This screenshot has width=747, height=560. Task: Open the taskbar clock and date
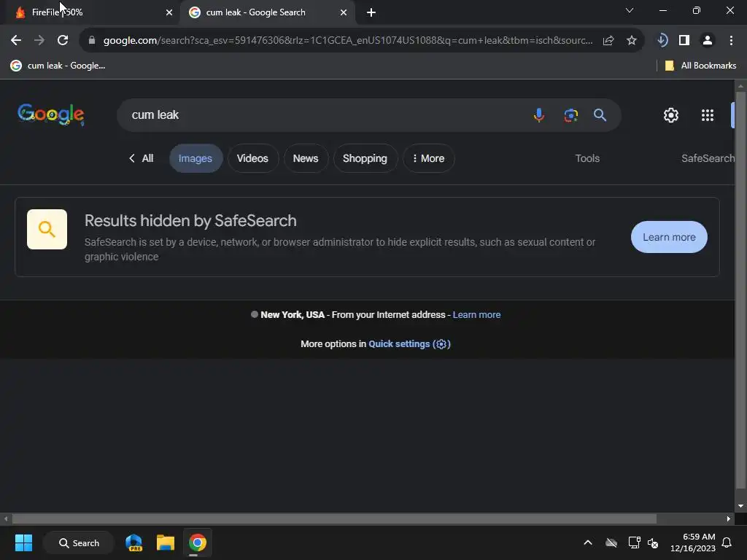click(693, 542)
